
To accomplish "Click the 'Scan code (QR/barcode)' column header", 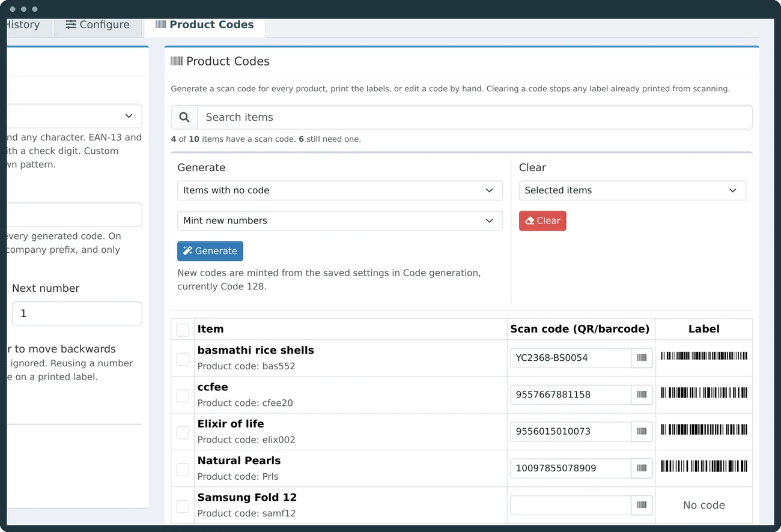I will tap(580, 329).
